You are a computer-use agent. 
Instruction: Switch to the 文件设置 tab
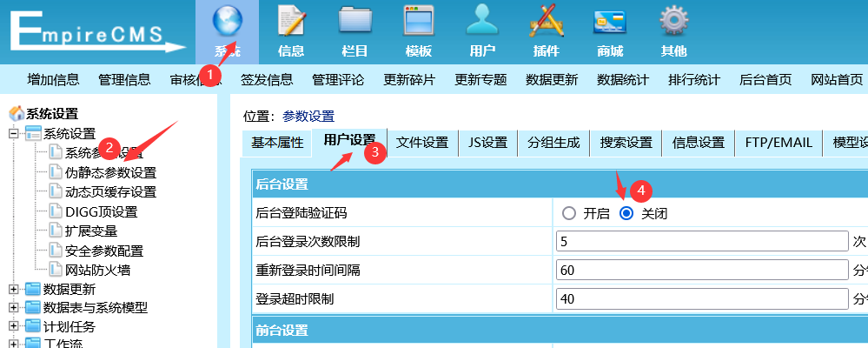421,143
